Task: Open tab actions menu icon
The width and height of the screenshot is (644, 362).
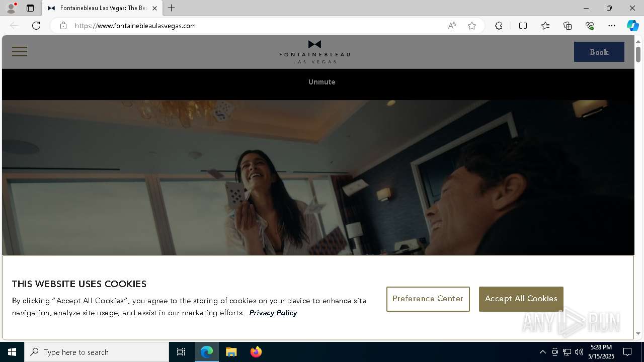Action: point(30,8)
